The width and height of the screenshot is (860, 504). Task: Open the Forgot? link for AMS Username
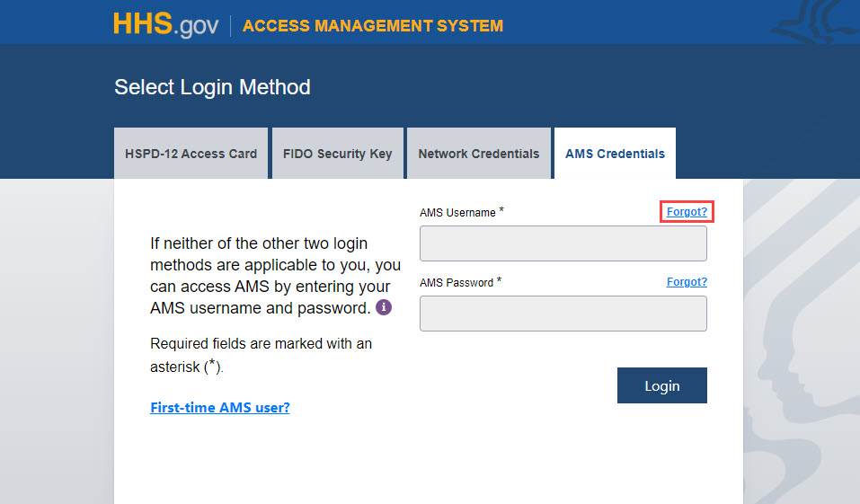point(687,212)
